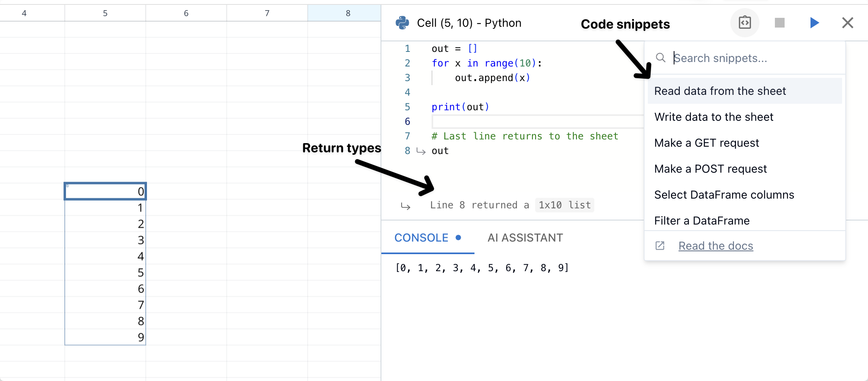Screen dimensions: 868x381
Task: Open the Read the docs link
Action: tap(716, 246)
